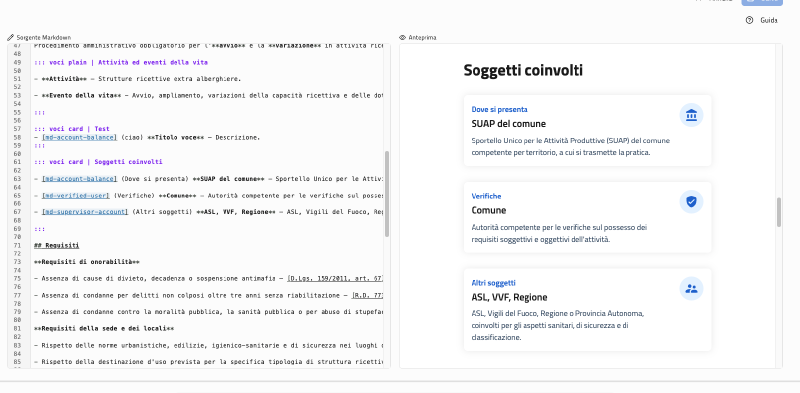This screenshot has width=800, height=393.
Task: Click the people icon on ASL, VVF, Regione card
Action: (x=691, y=289)
